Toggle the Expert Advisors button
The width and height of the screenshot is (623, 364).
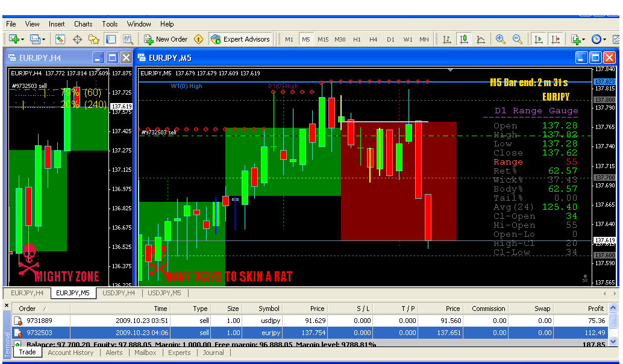coord(241,39)
